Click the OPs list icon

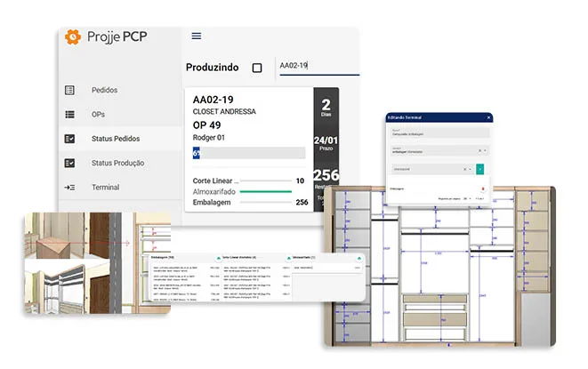[70, 115]
